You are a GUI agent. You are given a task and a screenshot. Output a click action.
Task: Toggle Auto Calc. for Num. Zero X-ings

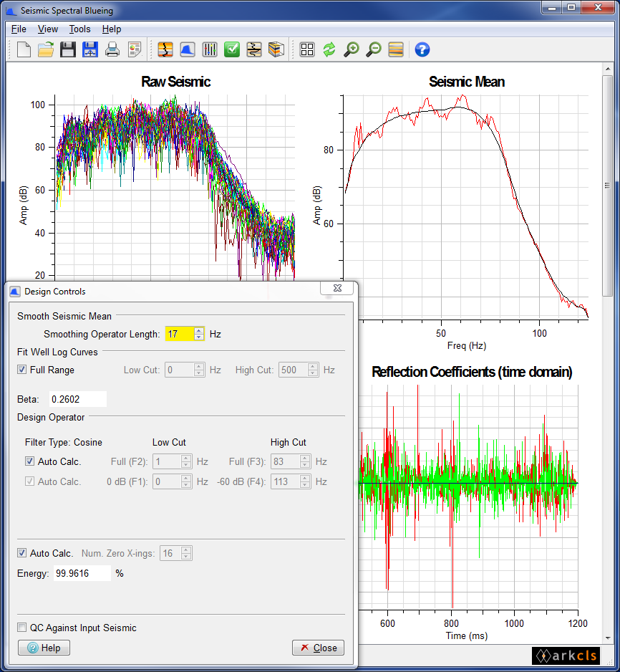click(22, 553)
